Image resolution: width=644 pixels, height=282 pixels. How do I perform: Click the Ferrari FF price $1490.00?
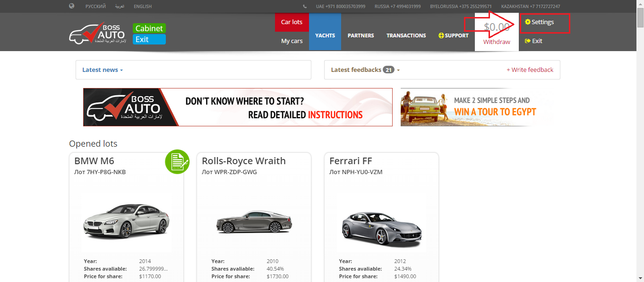coord(405,276)
